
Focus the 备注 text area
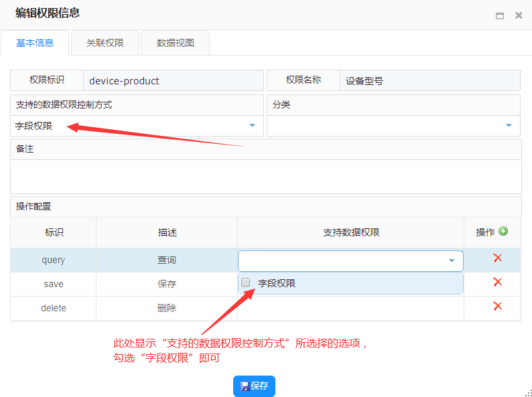coord(265,176)
